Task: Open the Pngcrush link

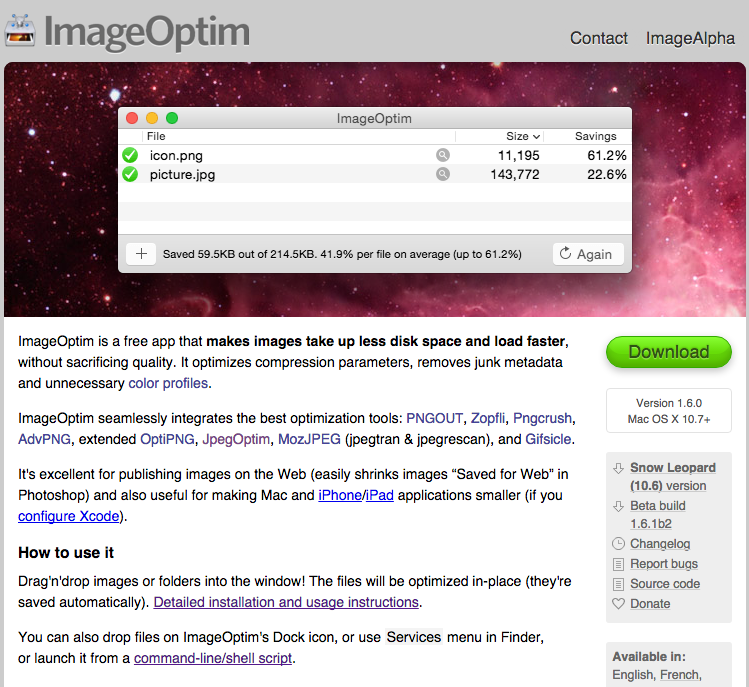Action: click(542, 418)
